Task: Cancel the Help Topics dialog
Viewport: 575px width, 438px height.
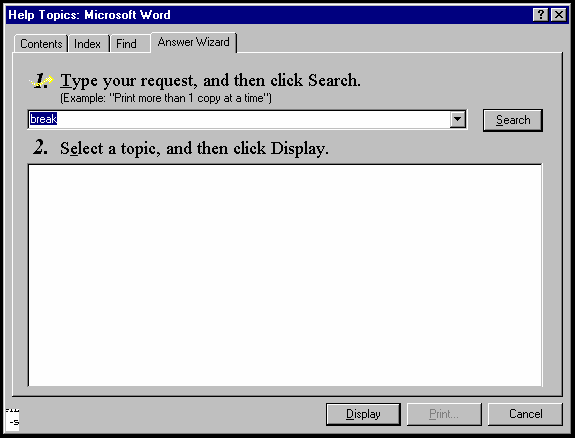Action: click(525, 414)
